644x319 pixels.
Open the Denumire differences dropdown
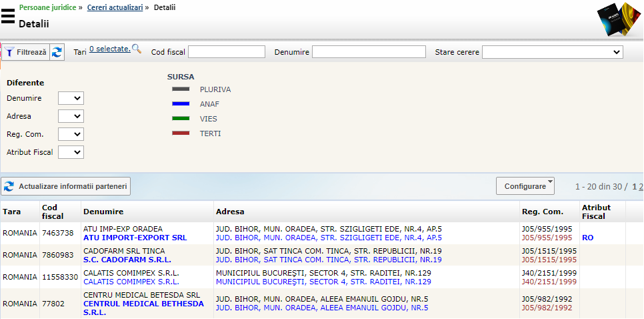[x=71, y=98]
